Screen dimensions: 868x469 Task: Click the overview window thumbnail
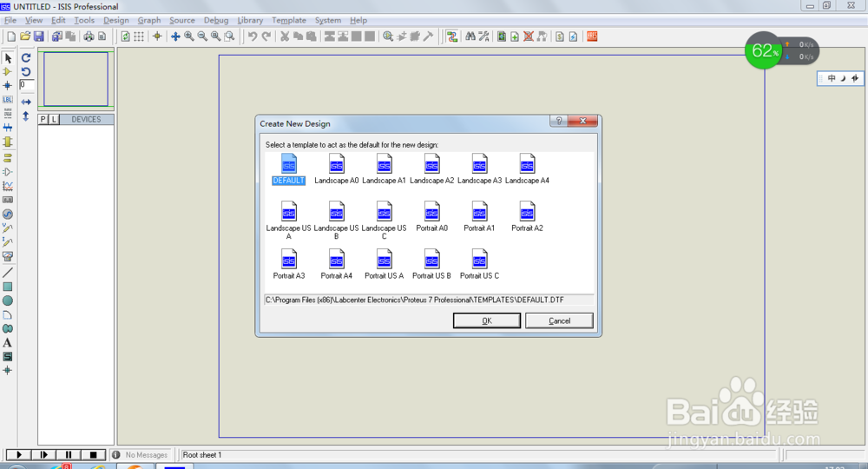[x=76, y=79]
